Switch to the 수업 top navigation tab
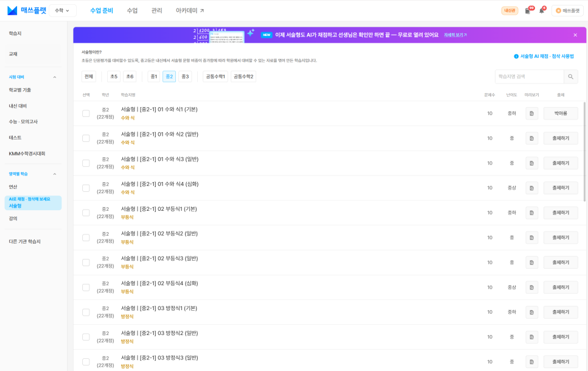The width and height of the screenshot is (588, 371). [132, 10]
